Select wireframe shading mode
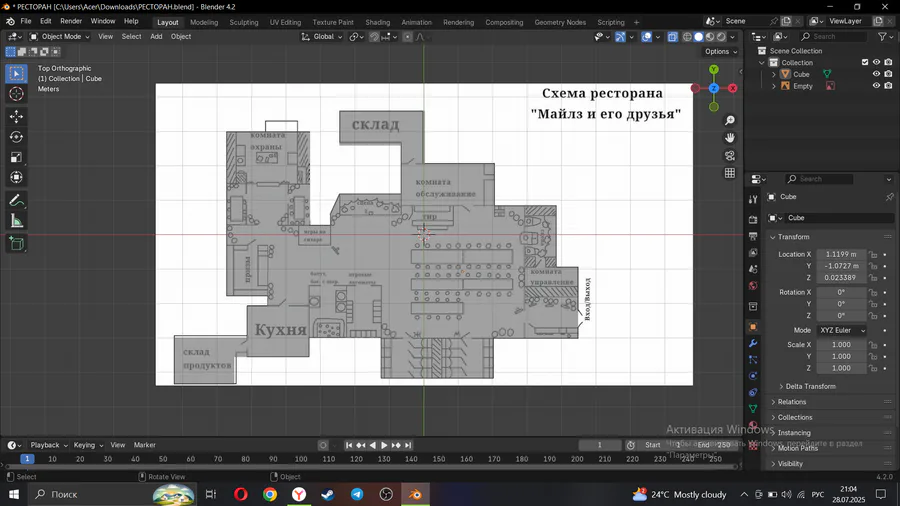900x506 pixels. (687, 37)
